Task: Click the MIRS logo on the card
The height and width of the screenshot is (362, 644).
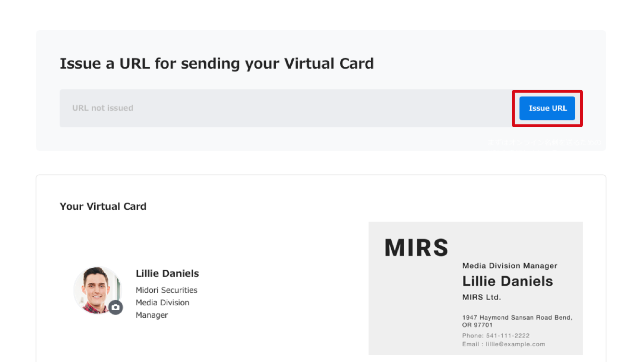Action: 416,248
